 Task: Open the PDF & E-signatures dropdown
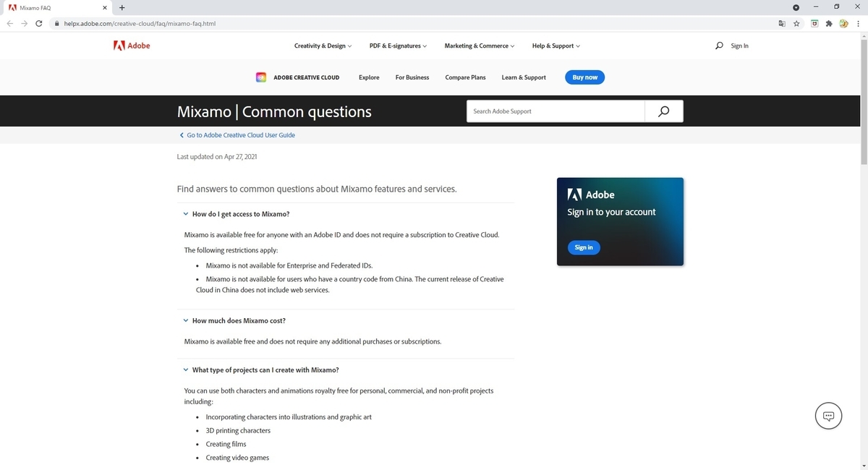[x=398, y=46]
